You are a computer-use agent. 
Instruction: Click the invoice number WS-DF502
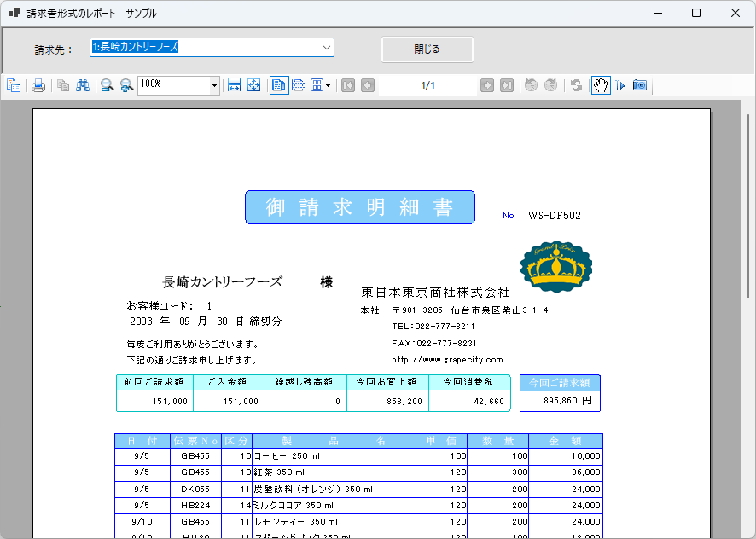tap(555, 216)
